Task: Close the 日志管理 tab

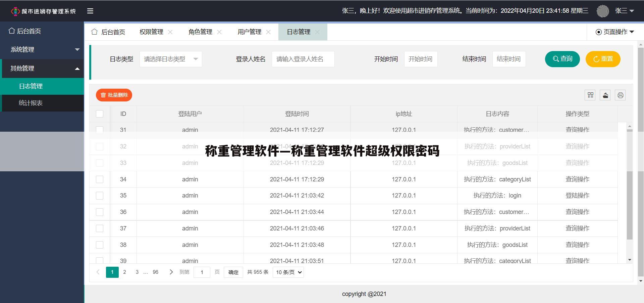Action: click(x=317, y=32)
